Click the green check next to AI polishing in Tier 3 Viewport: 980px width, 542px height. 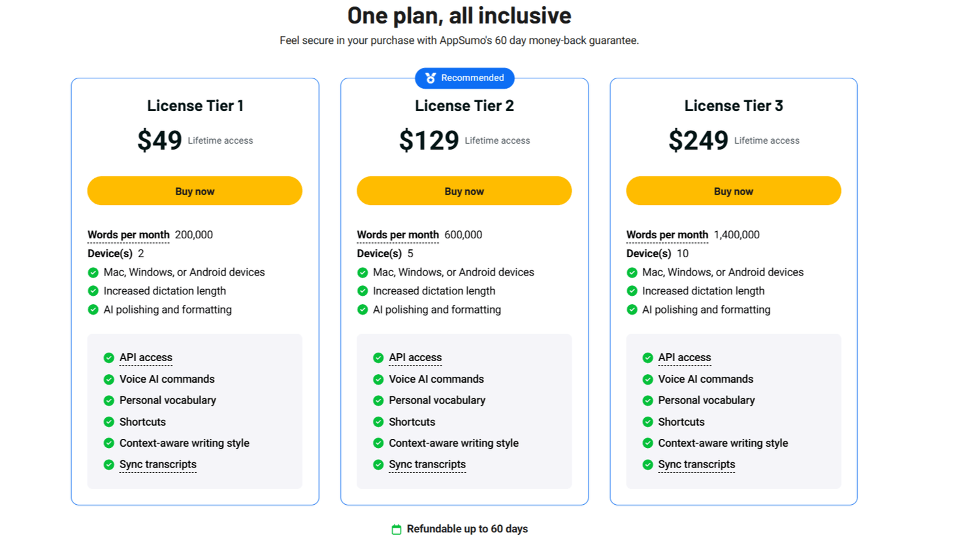632,310
